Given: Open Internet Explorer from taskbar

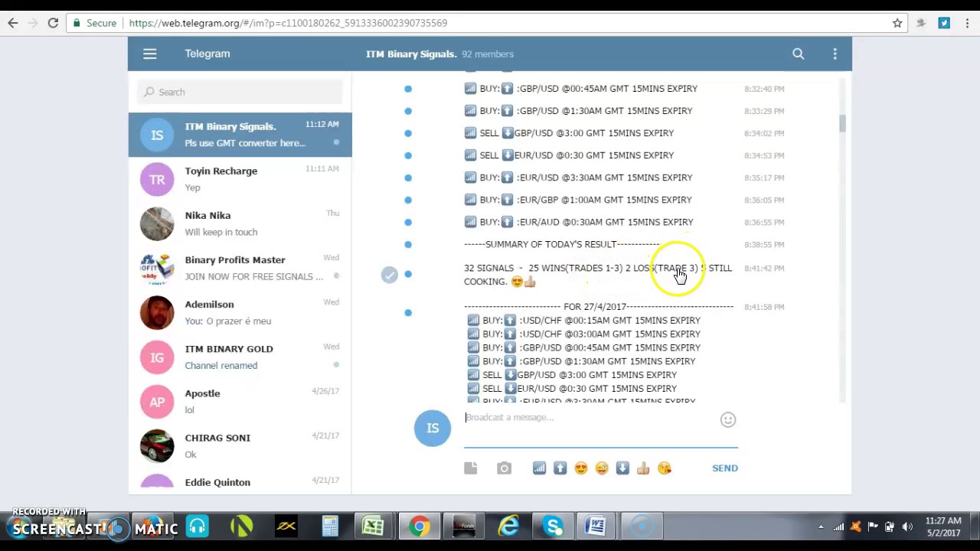Looking at the screenshot, I should coord(509,527).
